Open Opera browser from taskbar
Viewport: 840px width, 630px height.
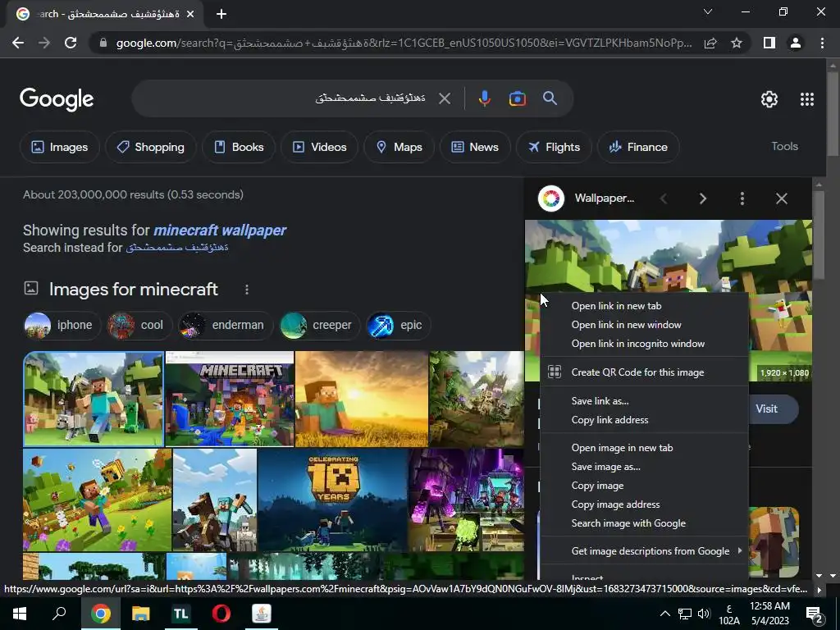coord(221,614)
